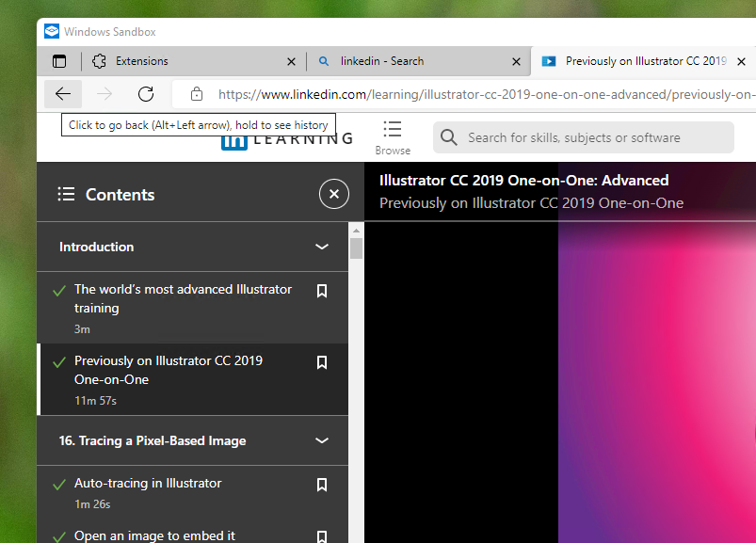This screenshot has width=756, height=543.
Task: Click the video player area
Action: tap(560, 383)
